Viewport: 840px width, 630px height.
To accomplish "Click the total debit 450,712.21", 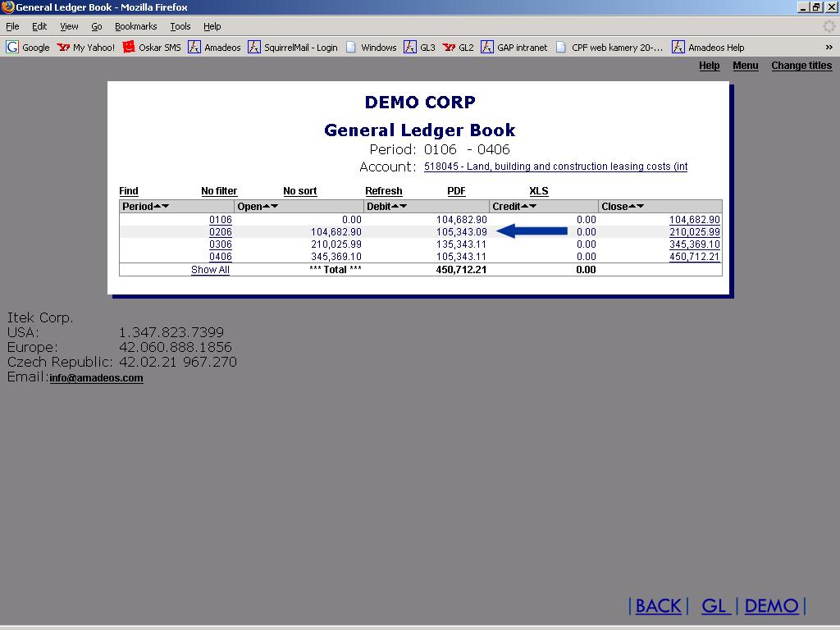I will click(461, 269).
